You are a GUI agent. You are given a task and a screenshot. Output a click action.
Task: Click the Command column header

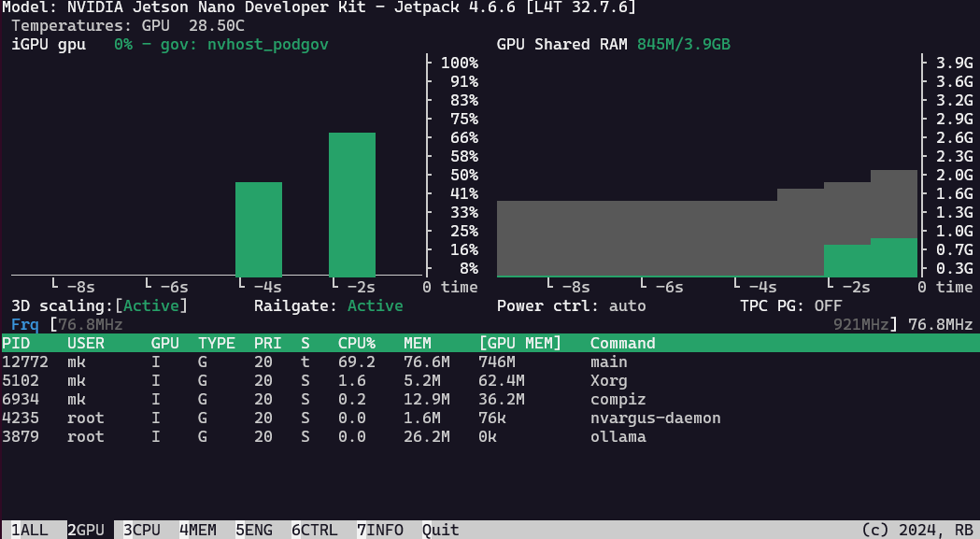[x=622, y=343]
